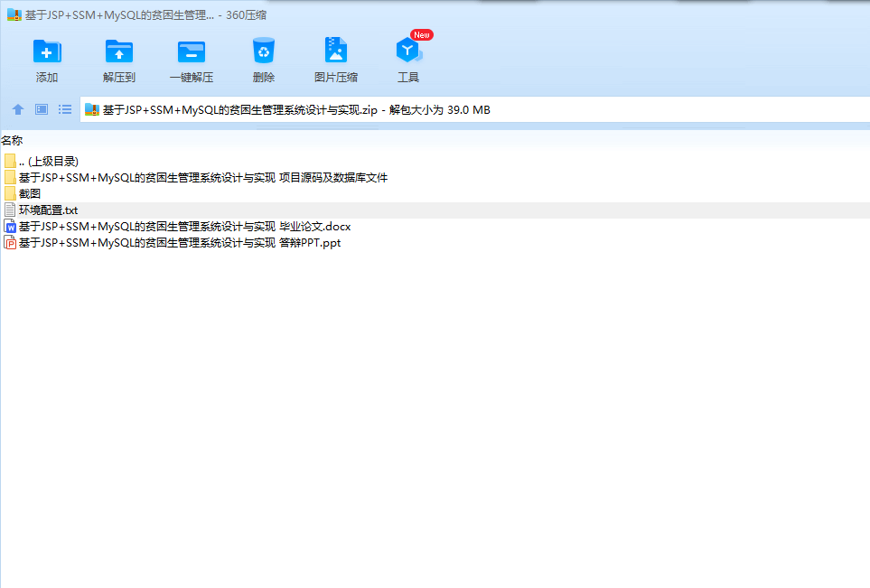The height and width of the screenshot is (588, 870).
Task: Open the 图片压缩 image compression tool
Action: 336,51
